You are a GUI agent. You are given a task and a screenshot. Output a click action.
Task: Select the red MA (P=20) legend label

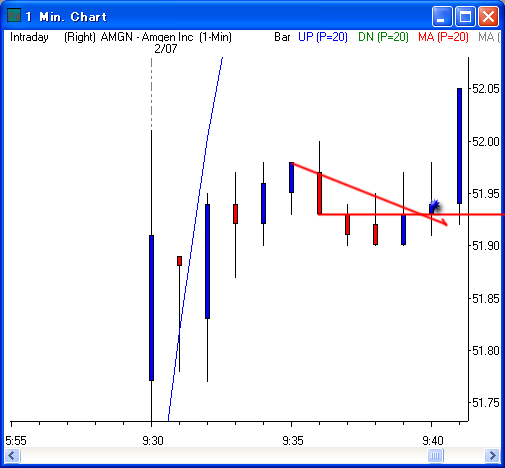(x=443, y=37)
